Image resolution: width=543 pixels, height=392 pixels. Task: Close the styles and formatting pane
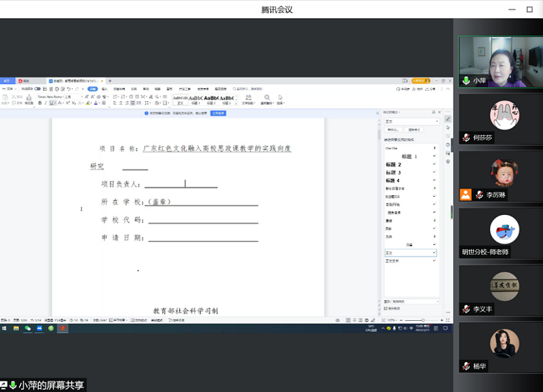439,112
